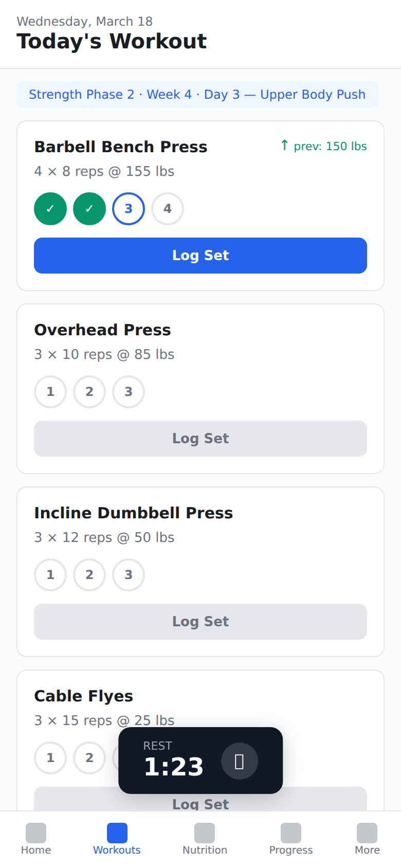Pick set 3 circle under Incline Dumbbell Press

coord(128,575)
